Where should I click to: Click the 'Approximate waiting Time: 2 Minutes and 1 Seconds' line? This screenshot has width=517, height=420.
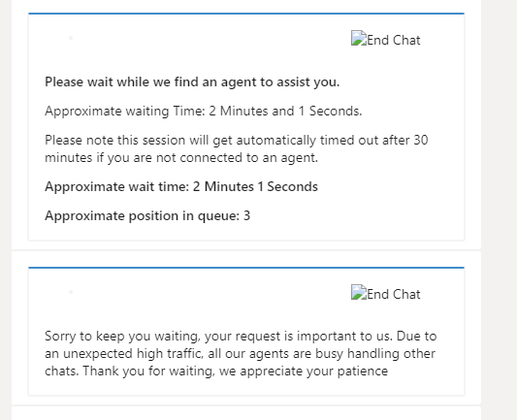coord(203,112)
